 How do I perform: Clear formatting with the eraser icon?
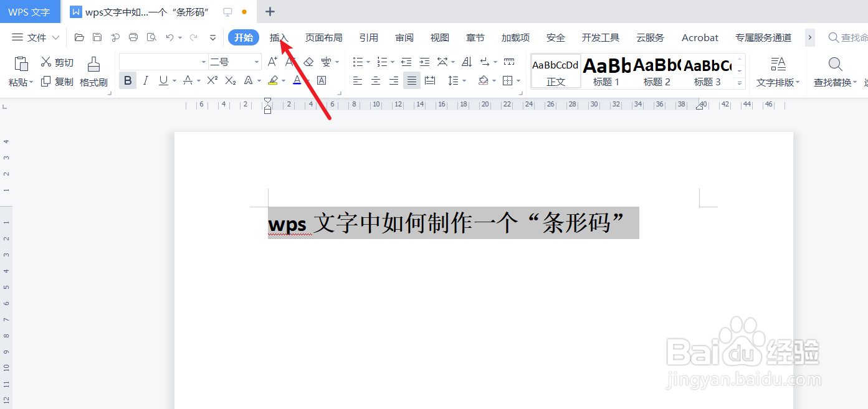(308, 62)
